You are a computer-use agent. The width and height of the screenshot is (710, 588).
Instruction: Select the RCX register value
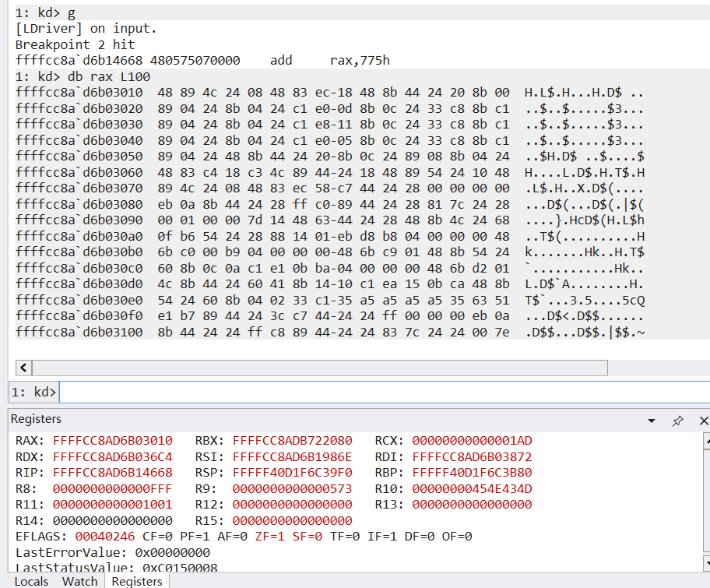tap(472, 441)
